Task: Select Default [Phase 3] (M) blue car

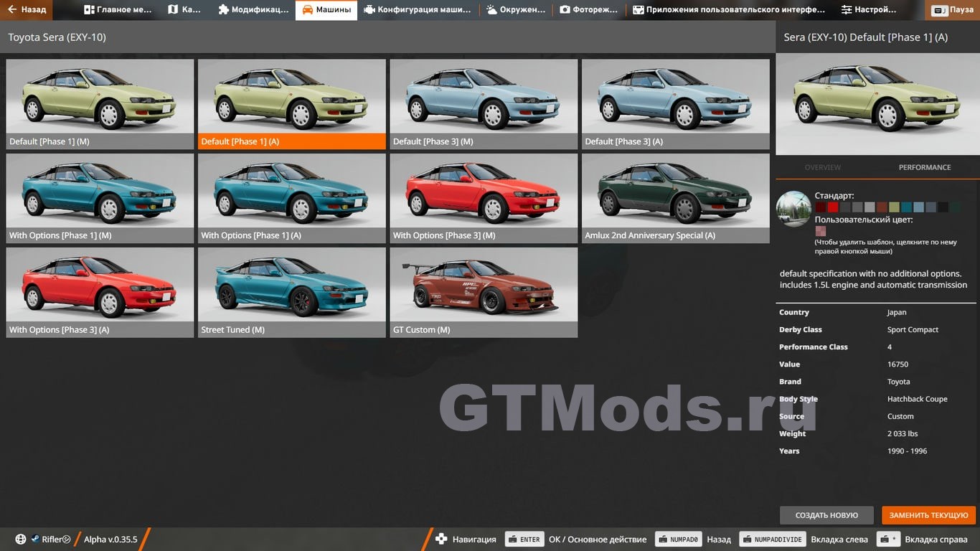Action: 484,104
